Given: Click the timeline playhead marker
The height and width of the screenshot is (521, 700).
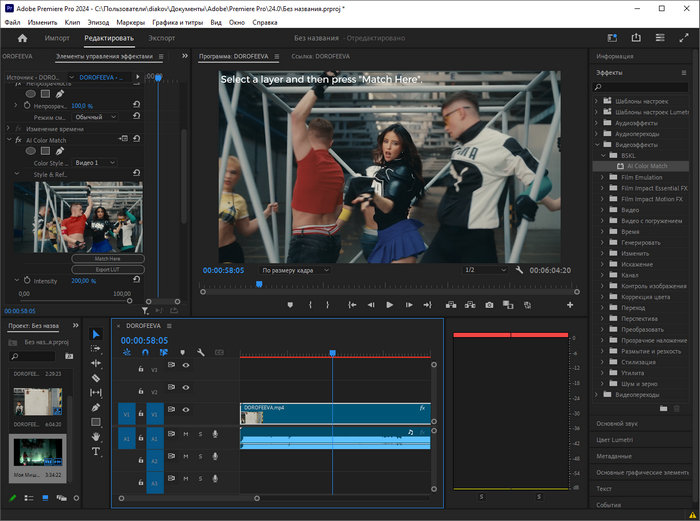Looking at the screenshot, I should [x=333, y=353].
